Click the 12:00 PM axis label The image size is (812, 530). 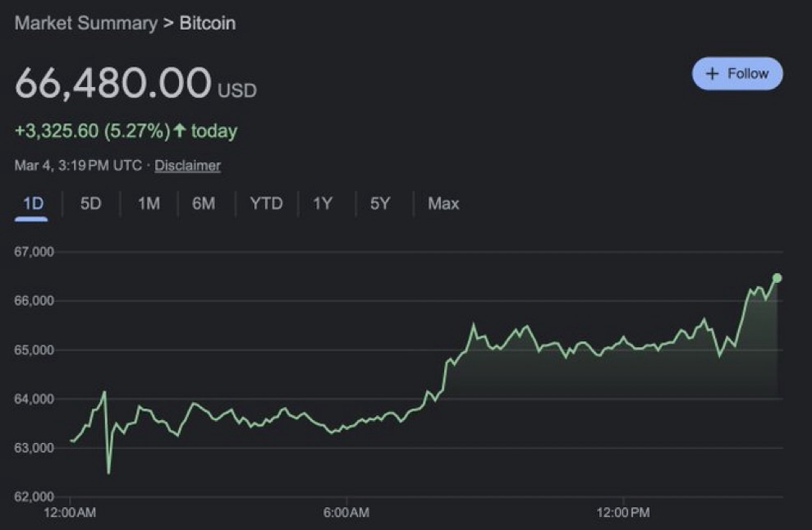623,513
